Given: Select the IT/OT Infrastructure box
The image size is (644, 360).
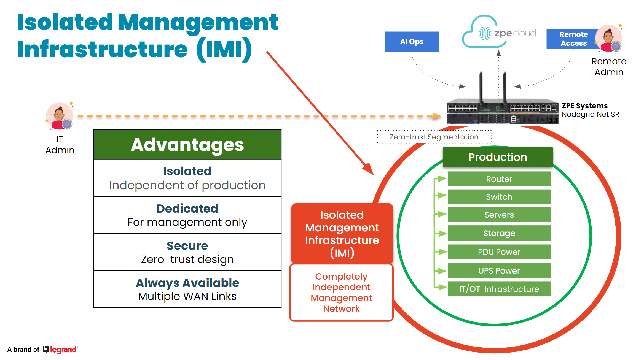Looking at the screenshot, I should [499, 289].
